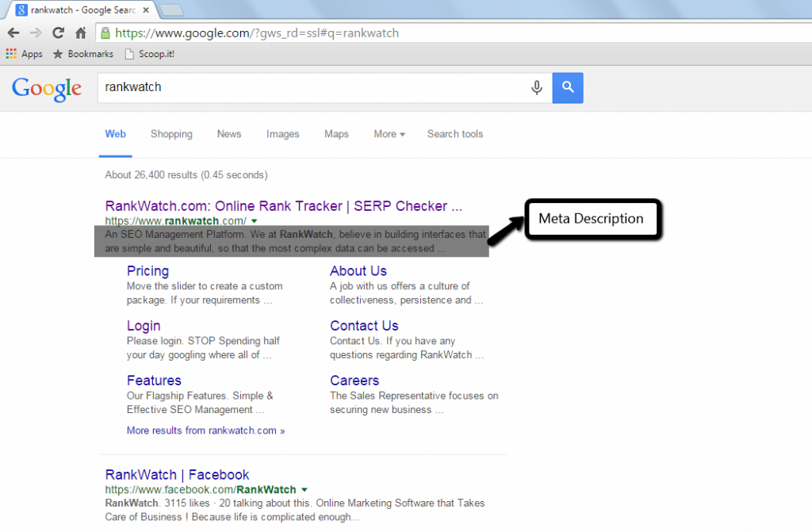The height and width of the screenshot is (532, 812).
Task: Expand the rankwatch.com URL dropdown arrow
Action: coord(255,221)
